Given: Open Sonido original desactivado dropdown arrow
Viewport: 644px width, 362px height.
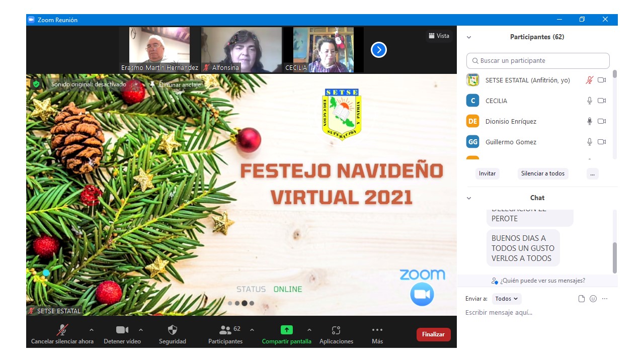Looking at the screenshot, I should coord(136,84).
